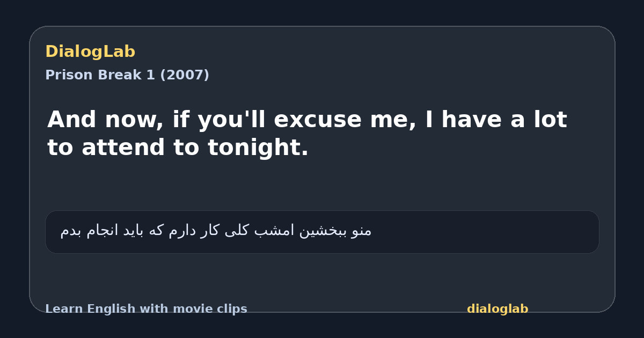Open the Persian translation box
644x338 pixels.
322,232
